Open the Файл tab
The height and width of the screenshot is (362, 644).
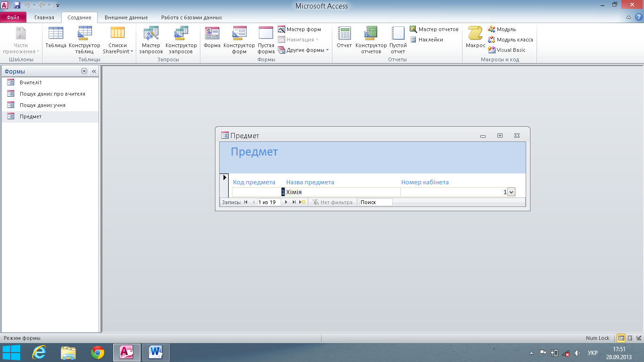click(x=13, y=17)
